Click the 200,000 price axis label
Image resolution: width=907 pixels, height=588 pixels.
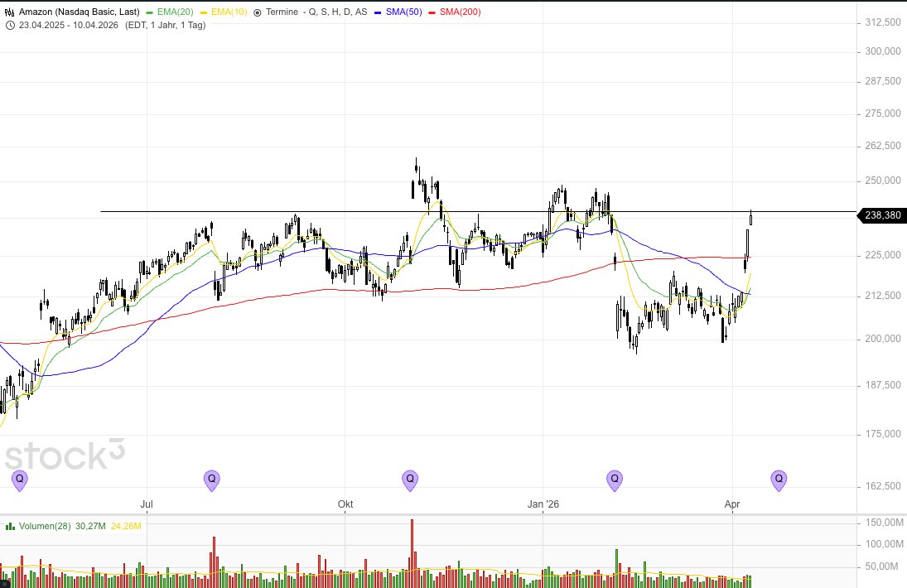[x=883, y=339]
